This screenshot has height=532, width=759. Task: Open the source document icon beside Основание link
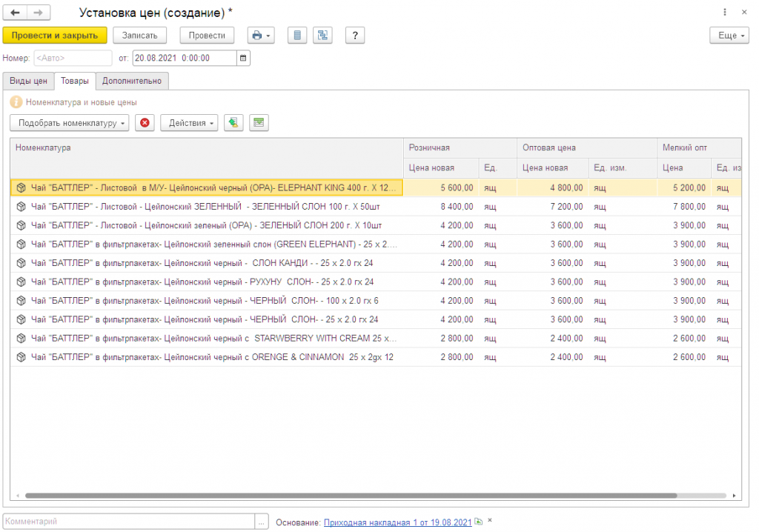click(x=478, y=522)
